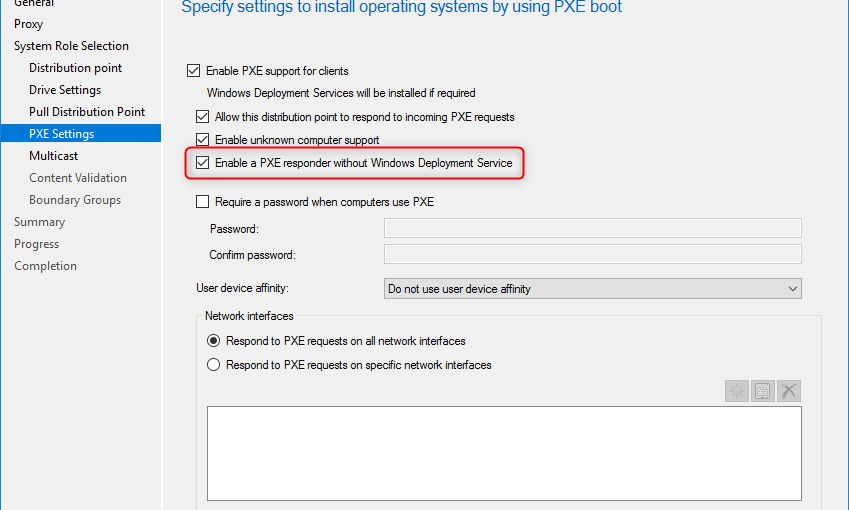849x510 pixels.
Task: Click the Password input field
Action: [x=592, y=228]
